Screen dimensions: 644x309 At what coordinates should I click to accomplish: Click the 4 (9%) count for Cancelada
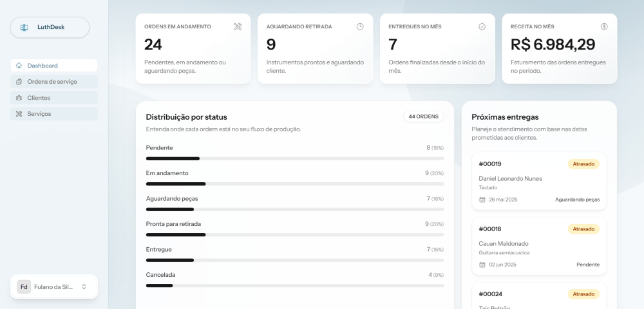pos(436,275)
